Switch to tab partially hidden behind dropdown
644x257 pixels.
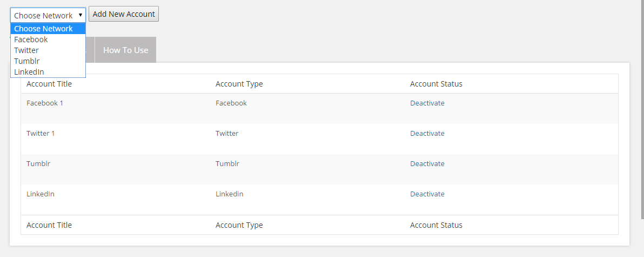pos(90,50)
